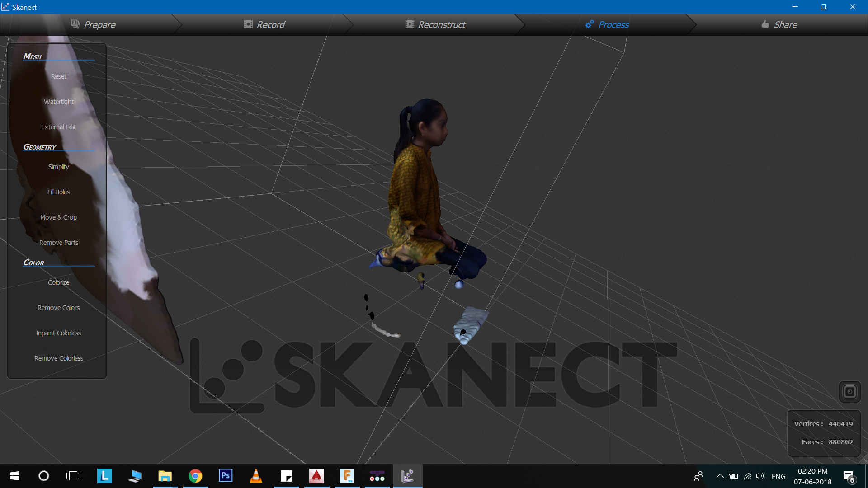This screenshot has width=868, height=488.
Task: Click the Color section header
Action: [x=34, y=263]
